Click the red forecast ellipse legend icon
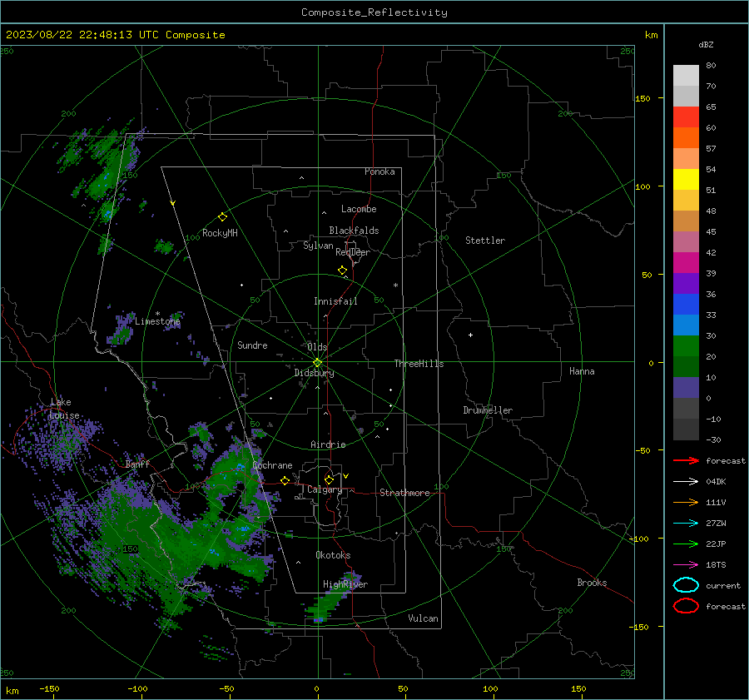The image size is (749, 700). pyautogui.click(x=686, y=606)
